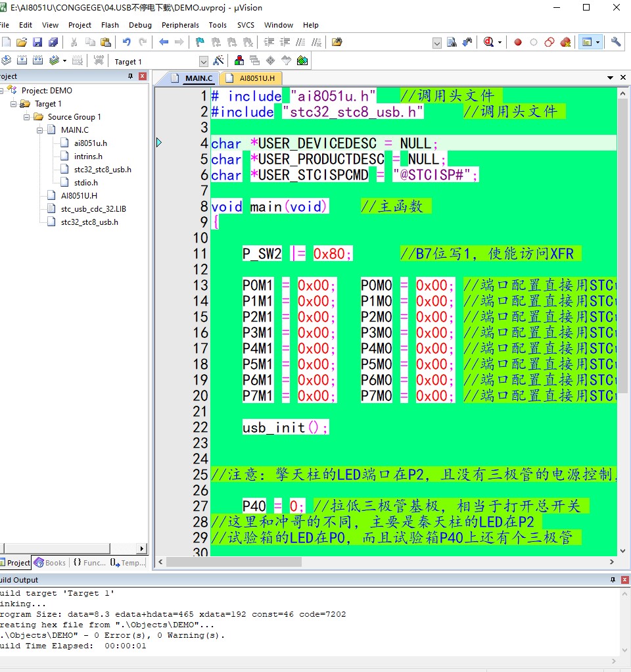631x672 pixels.
Task: Select stdio.h in the project tree
Action: pos(85,183)
